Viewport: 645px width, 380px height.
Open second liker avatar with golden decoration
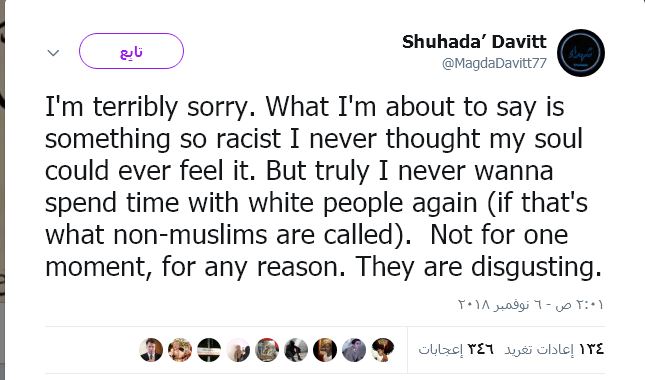coord(180,350)
